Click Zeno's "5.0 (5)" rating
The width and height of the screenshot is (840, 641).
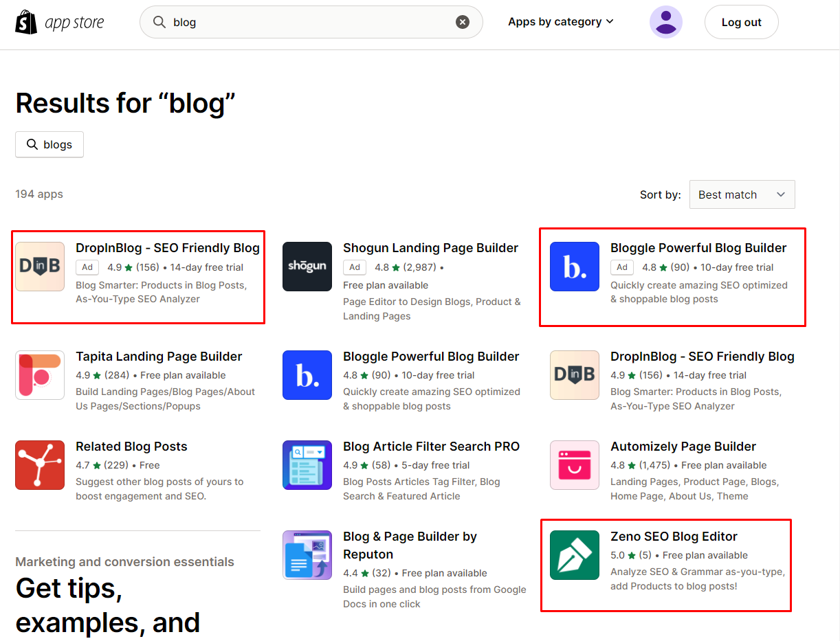631,555
